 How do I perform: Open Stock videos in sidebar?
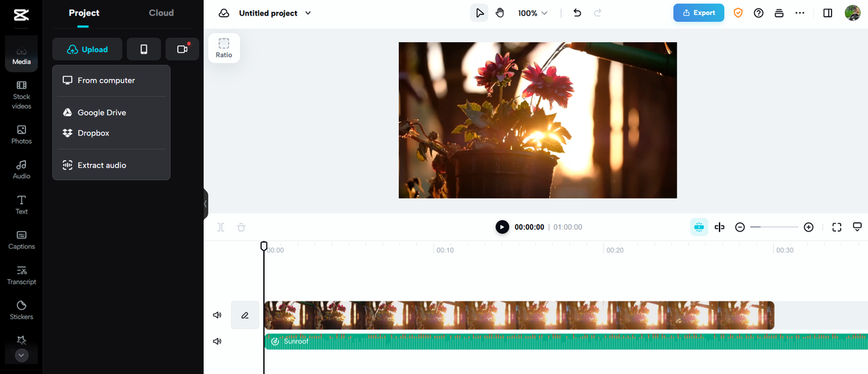pos(21,95)
